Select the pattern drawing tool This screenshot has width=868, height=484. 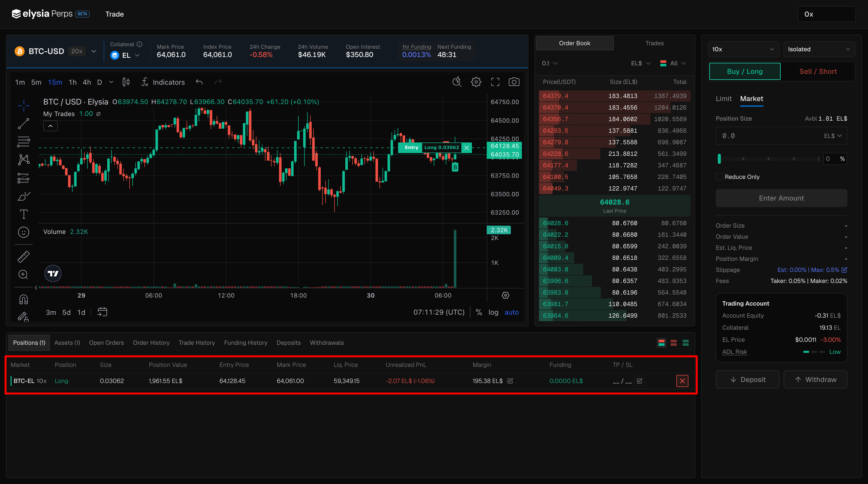[24, 159]
